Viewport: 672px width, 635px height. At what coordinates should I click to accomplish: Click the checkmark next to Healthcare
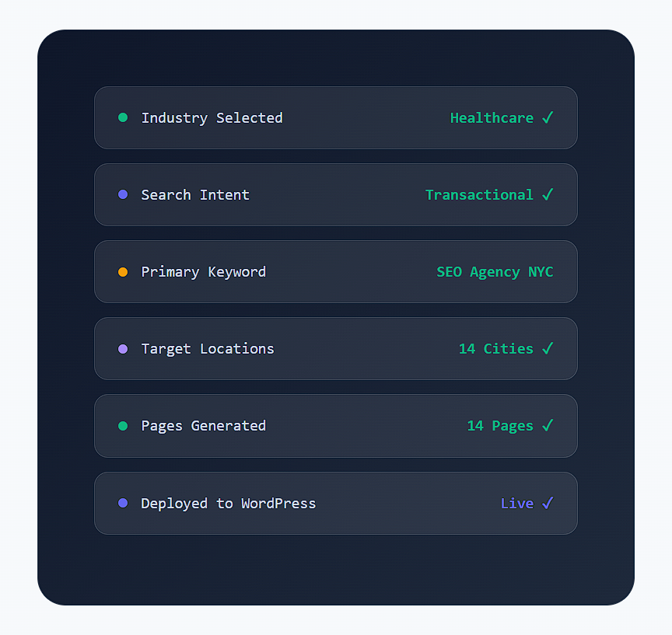click(548, 117)
